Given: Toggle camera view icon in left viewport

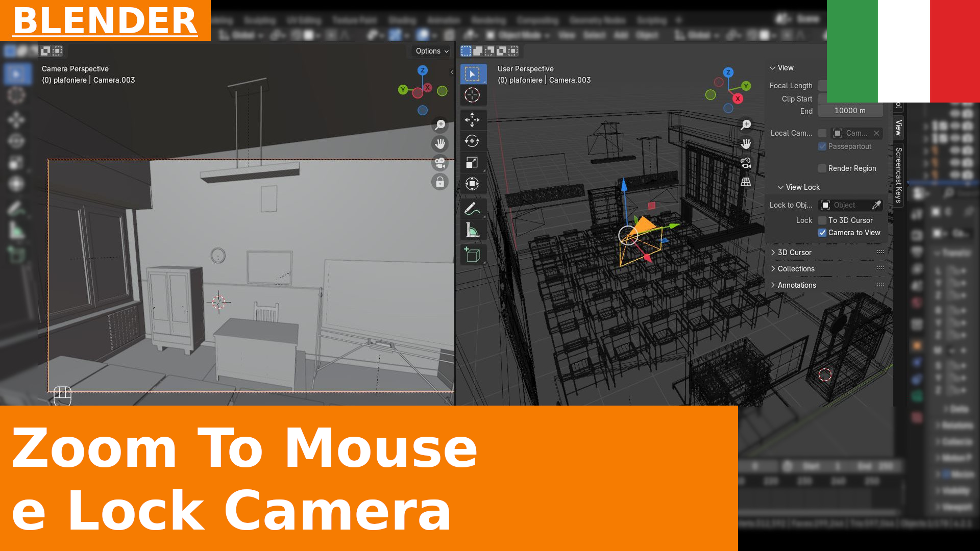Looking at the screenshot, I should 440,163.
